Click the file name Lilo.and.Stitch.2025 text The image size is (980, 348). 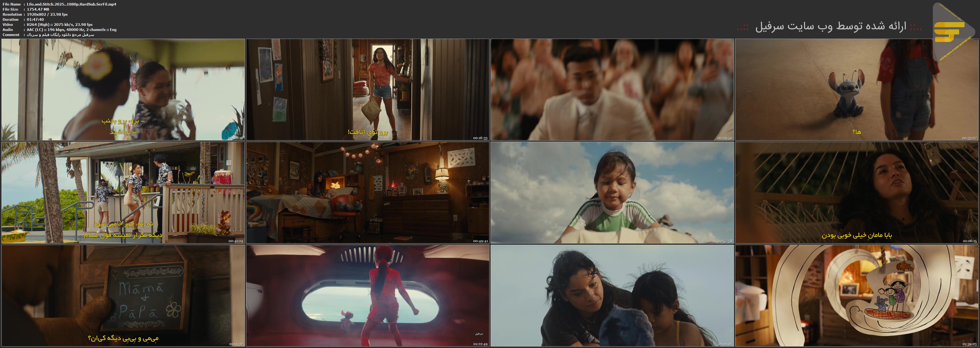[x=71, y=4]
